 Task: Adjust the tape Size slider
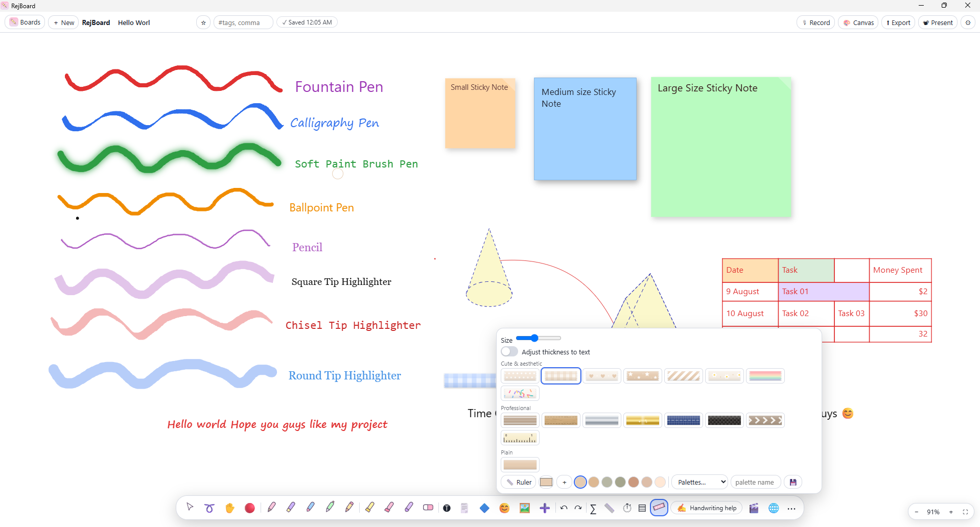coord(539,338)
